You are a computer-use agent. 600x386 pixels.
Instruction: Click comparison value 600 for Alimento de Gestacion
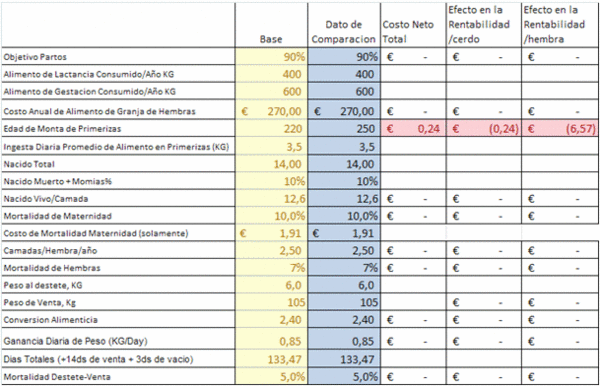click(x=364, y=91)
